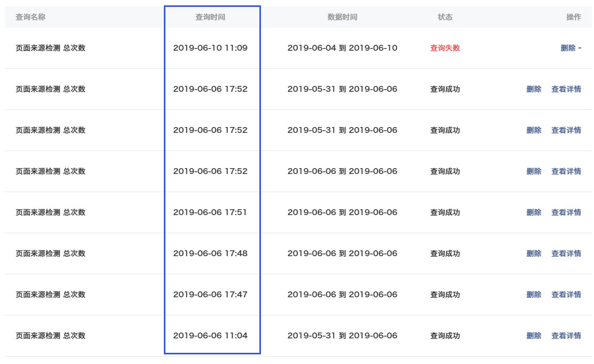Screen dimensions: 594x364
Task: Click the 查询时间 column header
Action: tap(210, 17)
